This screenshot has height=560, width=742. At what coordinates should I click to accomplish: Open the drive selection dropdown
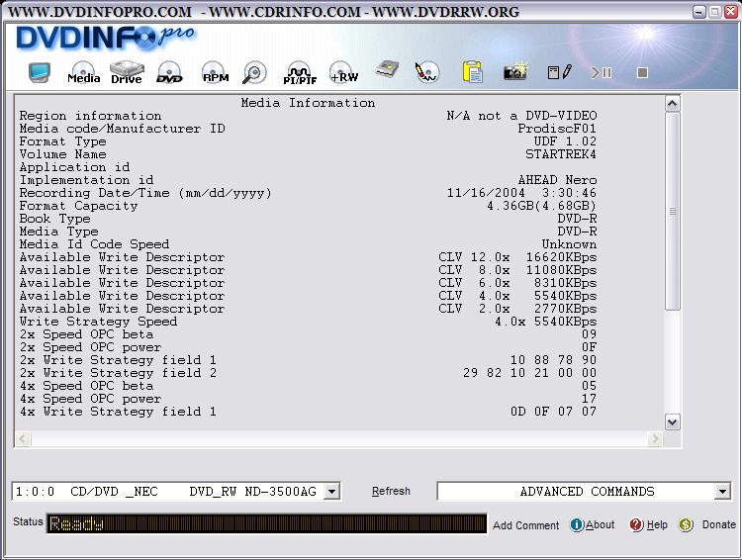[332, 492]
